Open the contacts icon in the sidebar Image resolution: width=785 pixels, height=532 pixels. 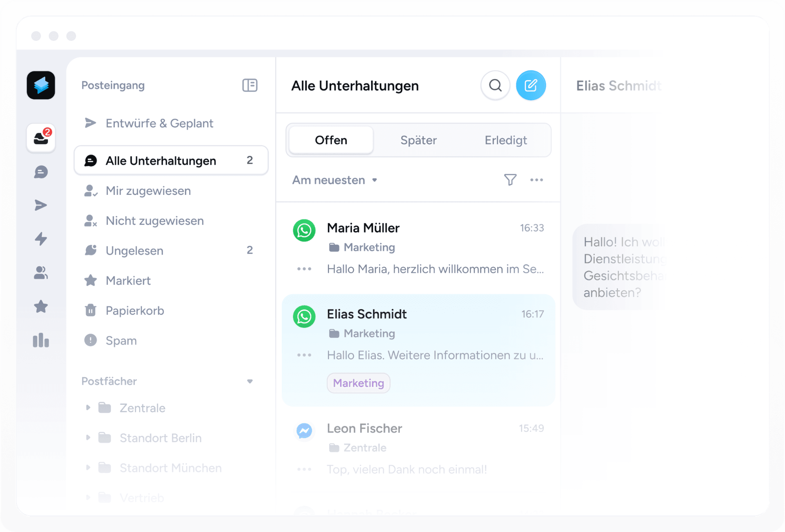[41, 273]
